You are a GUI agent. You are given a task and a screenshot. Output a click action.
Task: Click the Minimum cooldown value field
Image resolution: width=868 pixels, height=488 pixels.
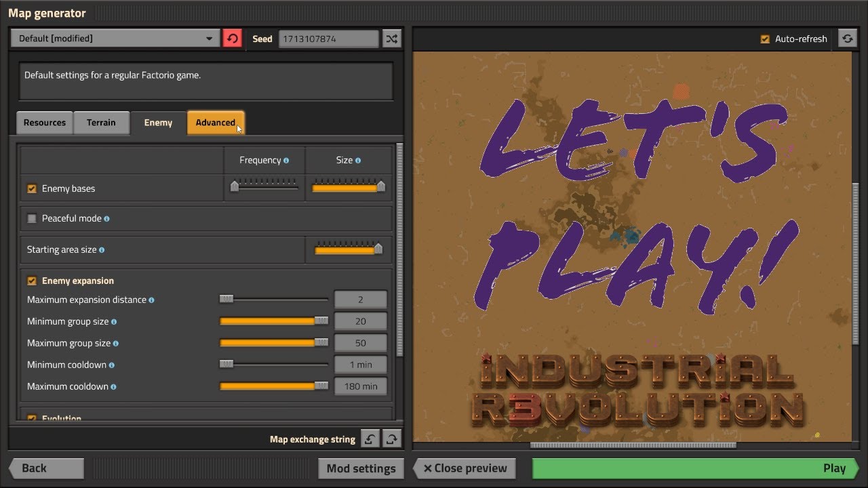point(361,365)
